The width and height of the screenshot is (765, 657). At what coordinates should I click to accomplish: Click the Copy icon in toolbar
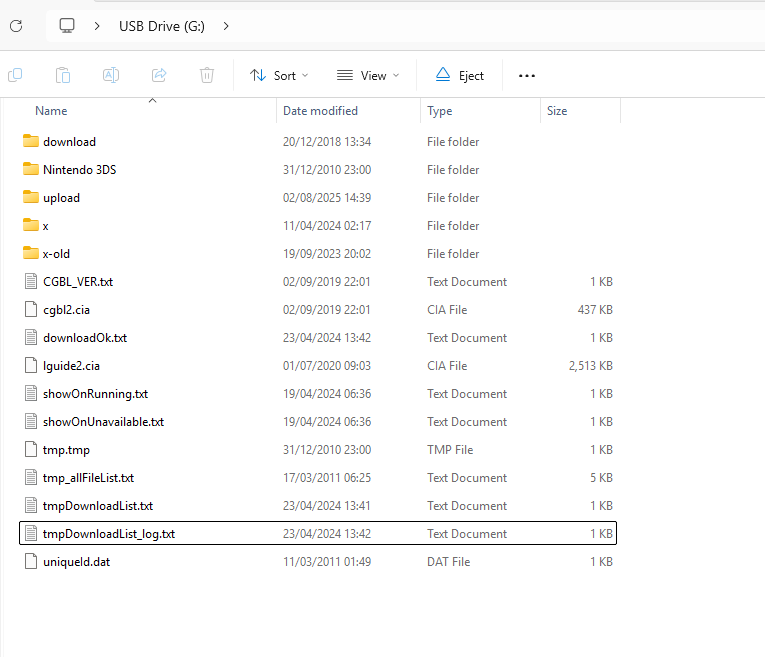15,75
